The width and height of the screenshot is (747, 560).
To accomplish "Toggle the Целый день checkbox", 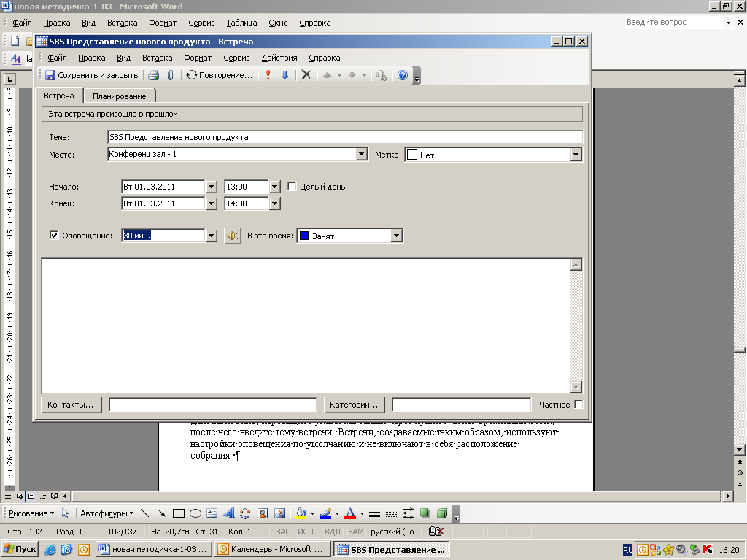I will pyautogui.click(x=292, y=187).
